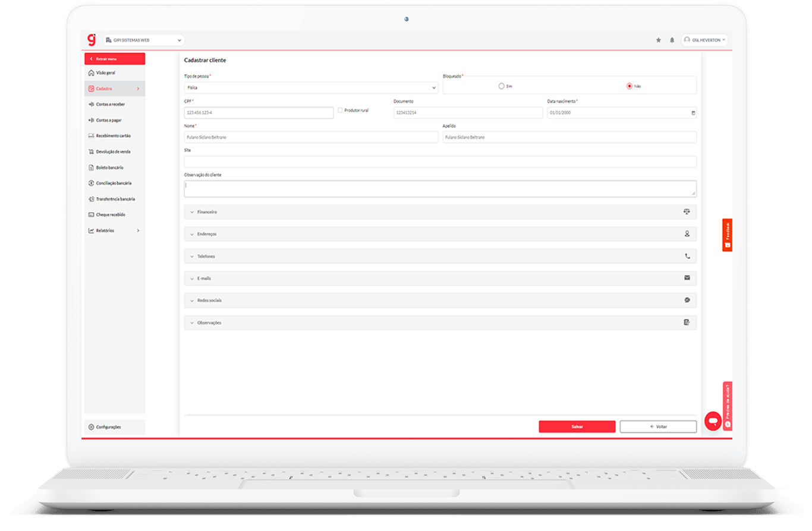Image resolution: width=812 pixels, height=531 pixels.
Task: Click the Apelido input field
Action: click(x=569, y=137)
